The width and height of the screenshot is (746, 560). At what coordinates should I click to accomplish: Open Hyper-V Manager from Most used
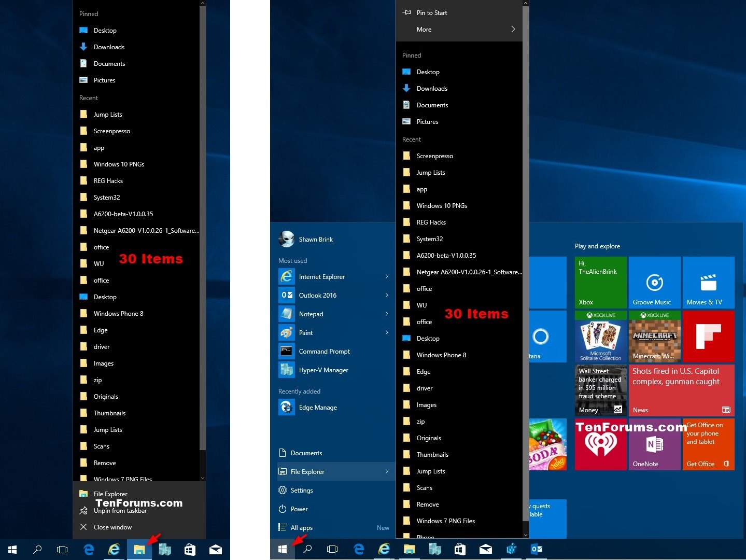click(x=336, y=370)
